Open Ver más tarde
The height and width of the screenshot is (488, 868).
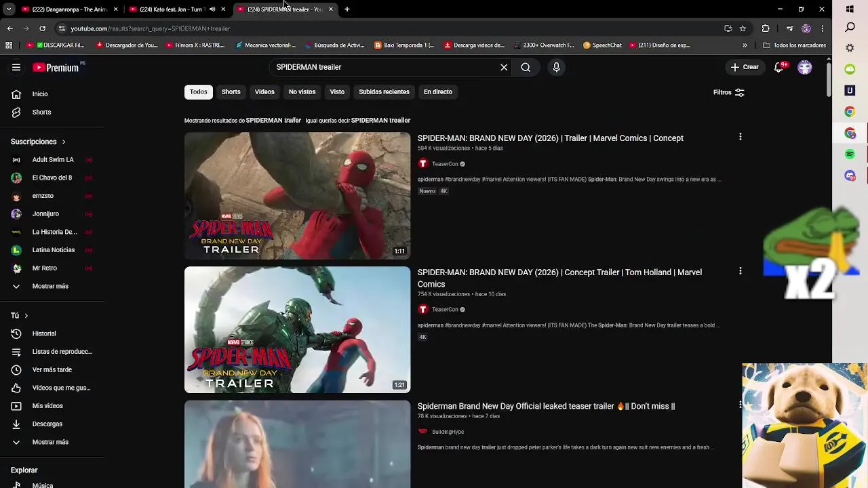[x=52, y=370]
